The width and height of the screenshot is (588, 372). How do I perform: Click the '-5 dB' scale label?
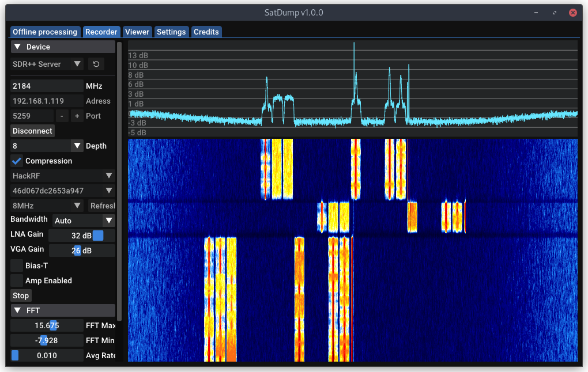point(137,132)
